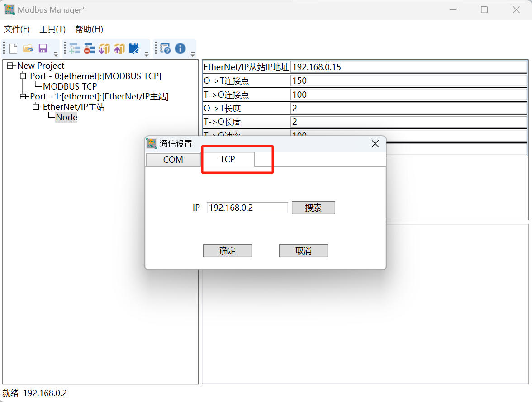Click the notepad edit toolbar icon

click(x=134, y=49)
